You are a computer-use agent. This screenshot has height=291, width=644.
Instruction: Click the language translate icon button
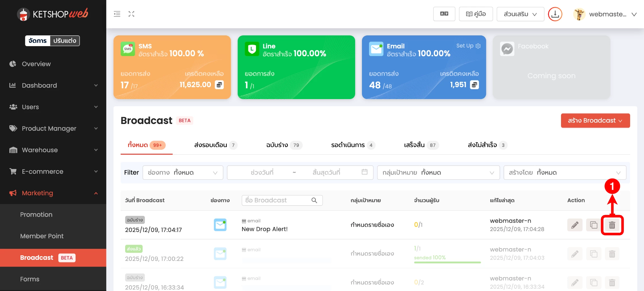[x=444, y=14]
